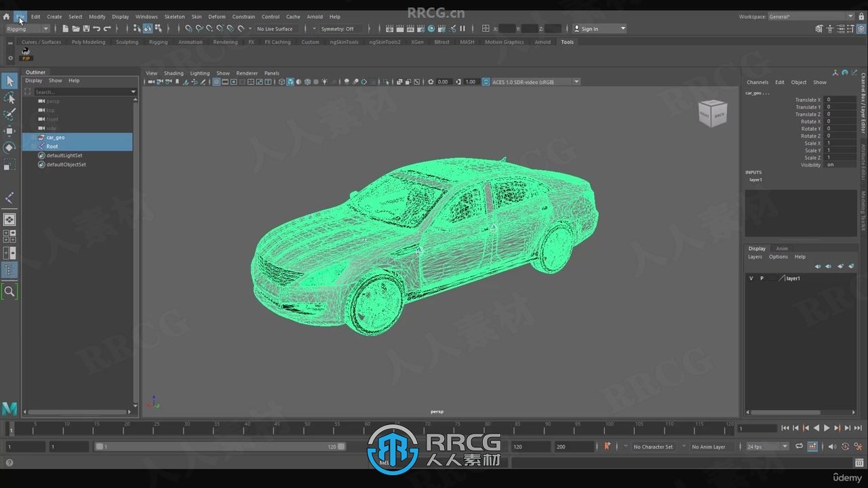Image resolution: width=868 pixels, height=488 pixels.
Task: Activate the Lasso select tool
Action: click(9, 98)
